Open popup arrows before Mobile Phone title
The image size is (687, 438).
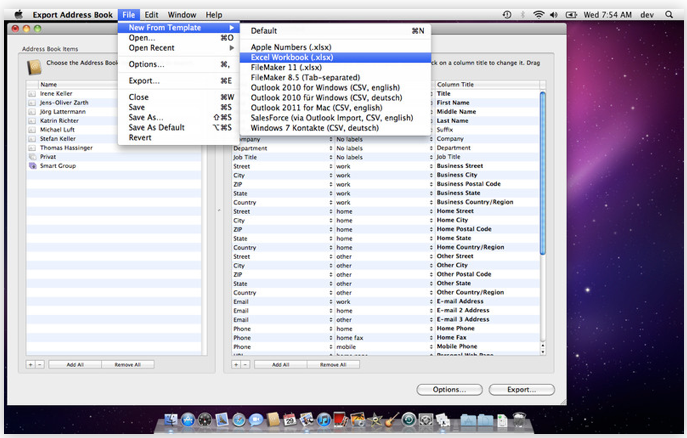coord(431,346)
